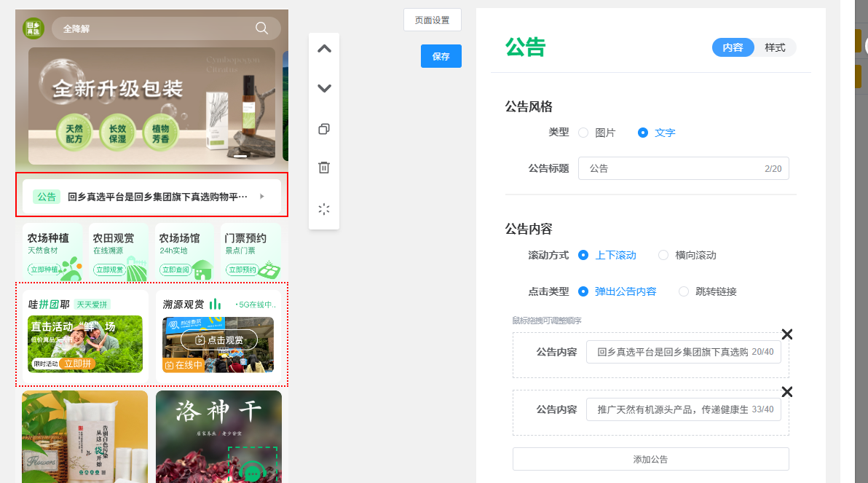
Task: Click the search magnifier icon in preview
Action: pos(261,28)
